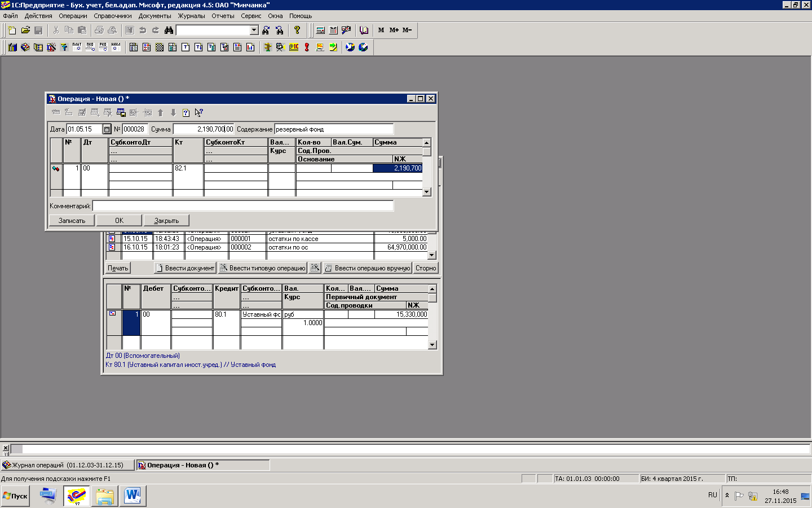Select the highlighted sum cell 2,190,700
812x508 pixels.
pos(398,168)
